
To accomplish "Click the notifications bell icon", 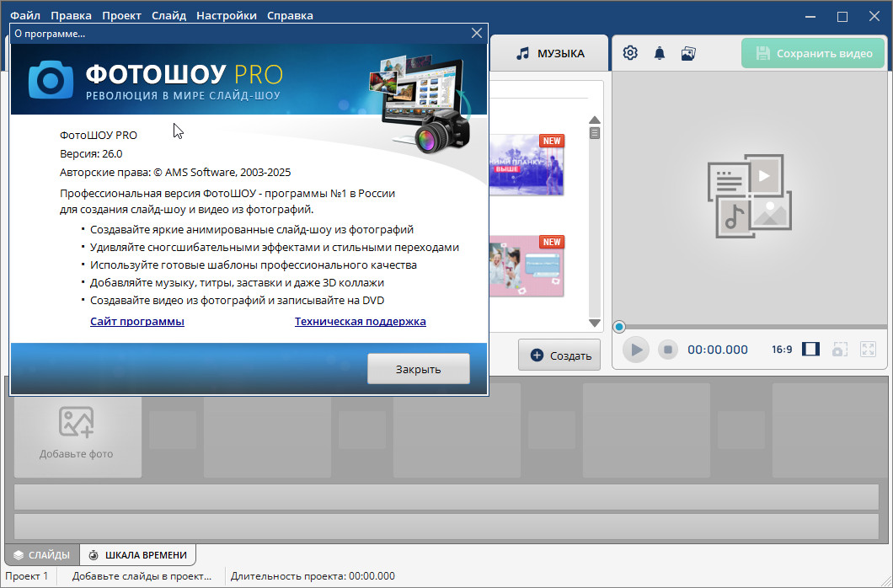I will point(660,53).
